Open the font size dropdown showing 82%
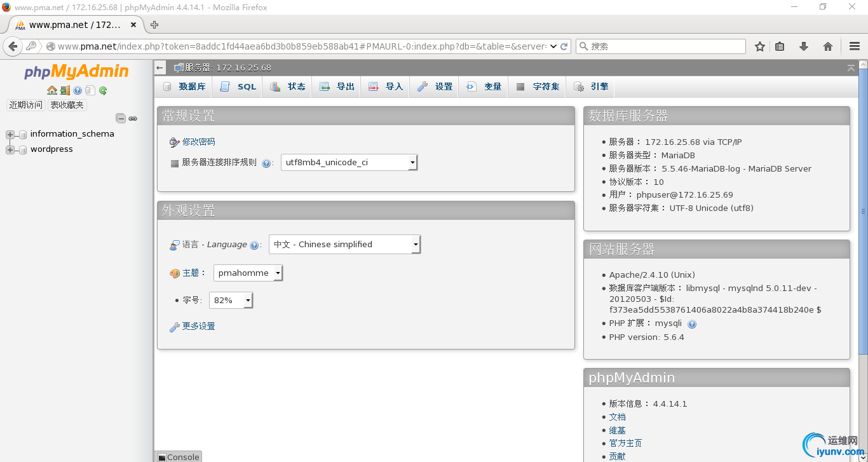Image resolution: width=868 pixels, height=462 pixels. (231, 301)
